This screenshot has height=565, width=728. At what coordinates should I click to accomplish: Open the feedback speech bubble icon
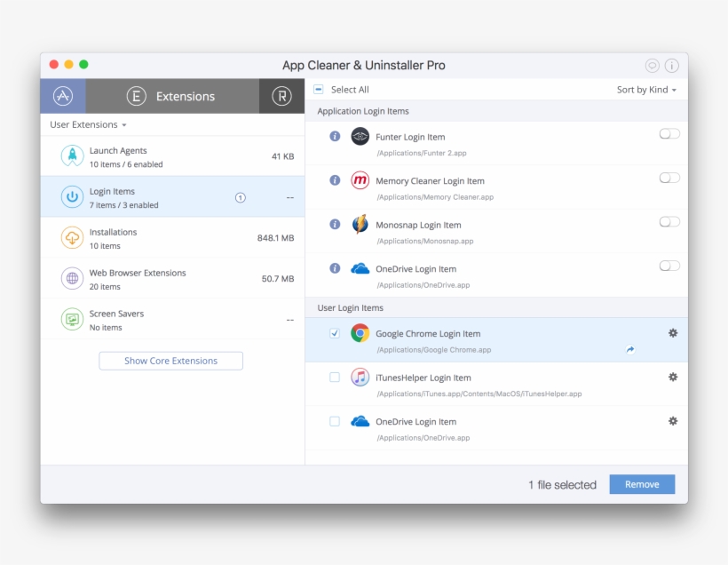(653, 66)
